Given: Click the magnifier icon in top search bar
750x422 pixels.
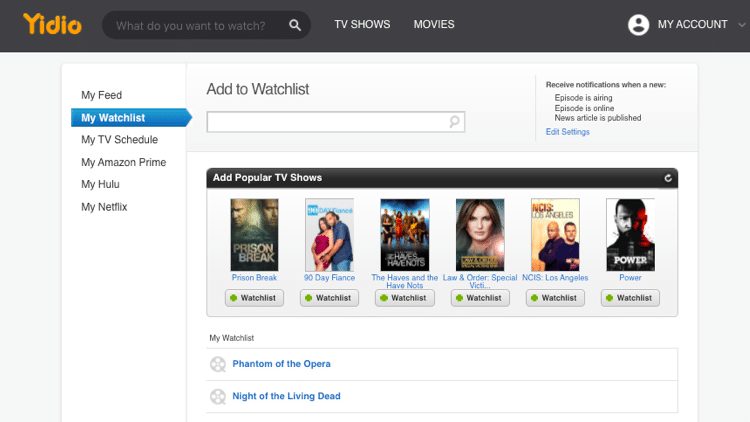Looking at the screenshot, I should pos(295,25).
